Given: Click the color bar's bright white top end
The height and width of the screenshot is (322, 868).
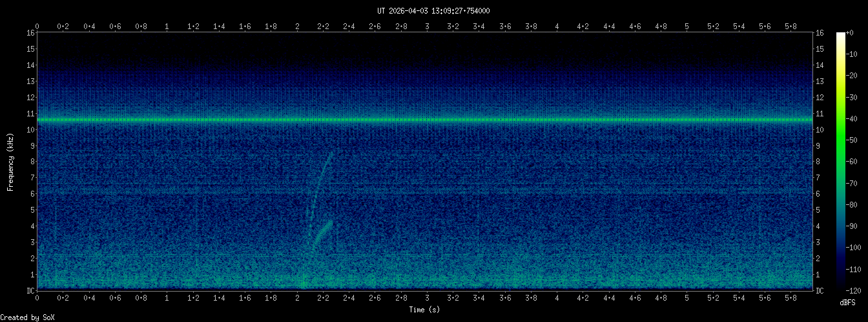Looking at the screenshot, I should coord(840,36).
